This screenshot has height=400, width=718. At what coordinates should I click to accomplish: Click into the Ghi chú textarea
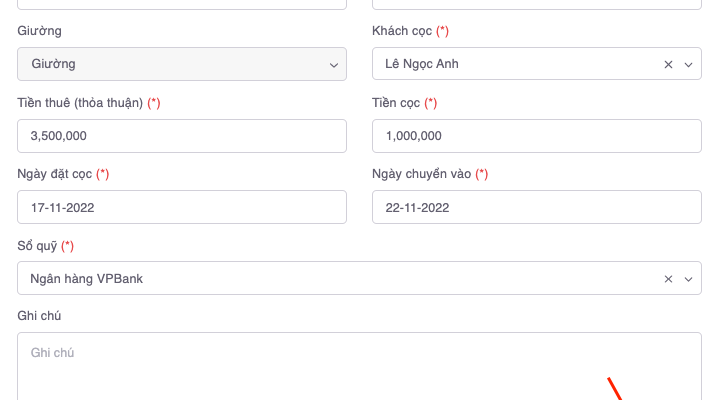(359, 370)
